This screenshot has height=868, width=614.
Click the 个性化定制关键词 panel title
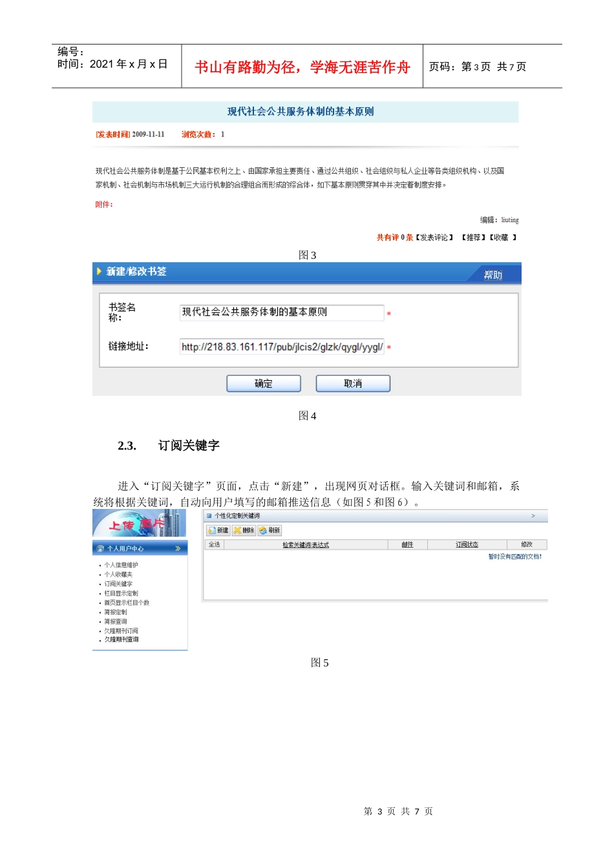click(x=237, y=516)
